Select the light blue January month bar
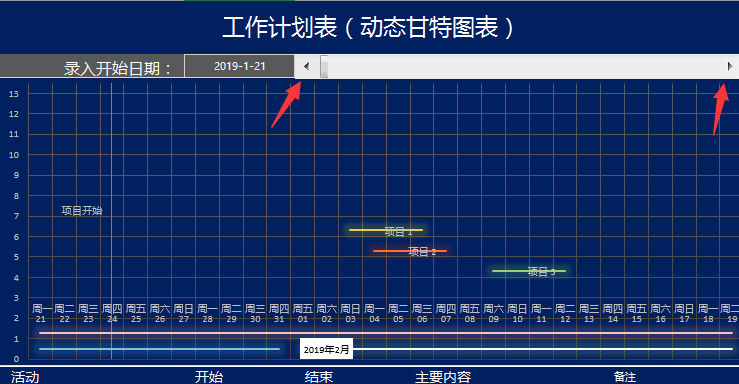 [x=159, y=349]
